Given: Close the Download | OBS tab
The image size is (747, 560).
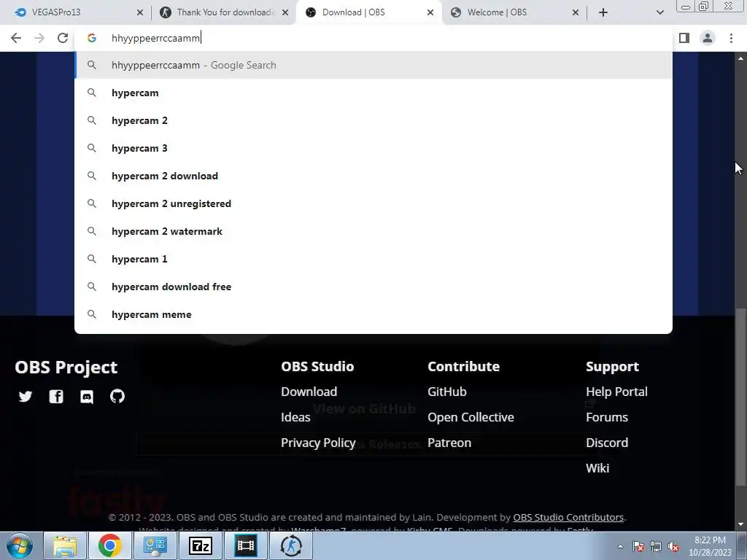Looking at the screenshot, I should coord(430,12).
